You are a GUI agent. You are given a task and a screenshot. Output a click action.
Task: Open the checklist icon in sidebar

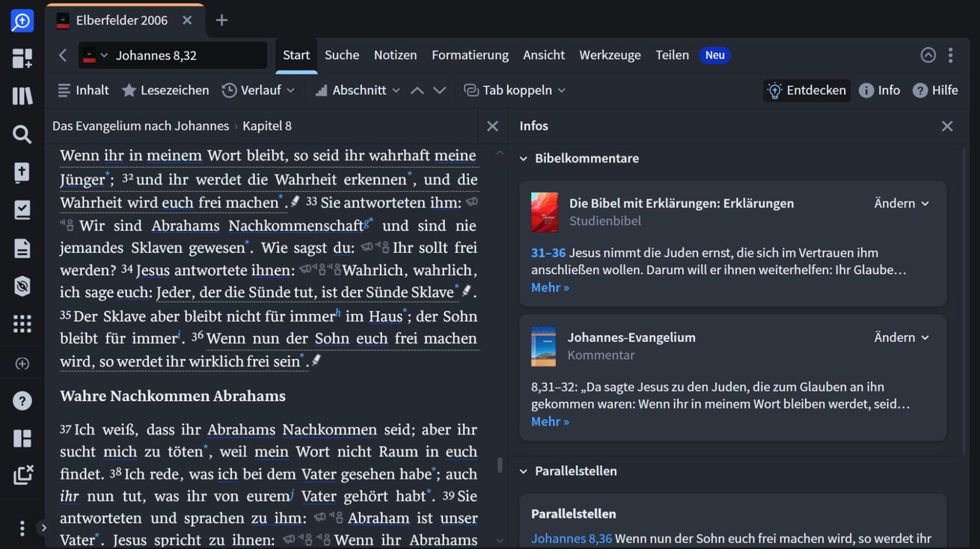[x=22, y=210]
